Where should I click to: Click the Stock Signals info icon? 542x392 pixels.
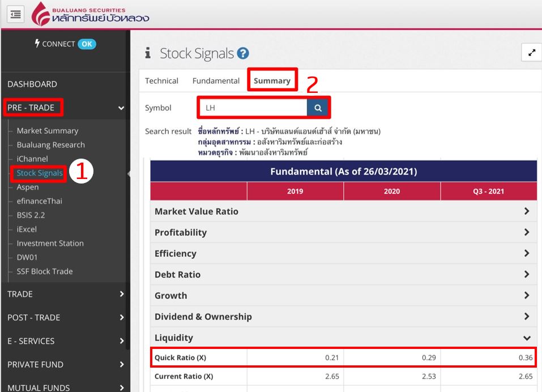pyautogui.click(x=148, y=54)
